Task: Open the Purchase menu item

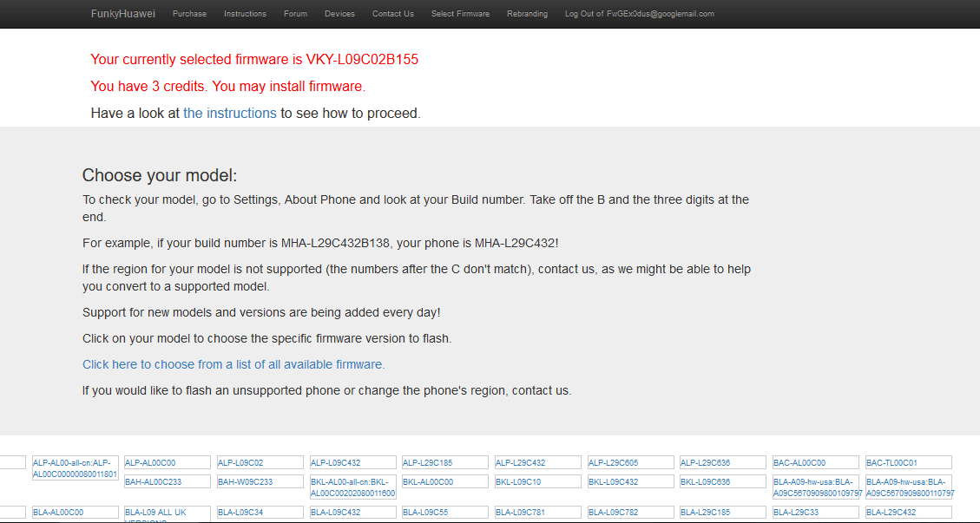Action: (189, 14)
